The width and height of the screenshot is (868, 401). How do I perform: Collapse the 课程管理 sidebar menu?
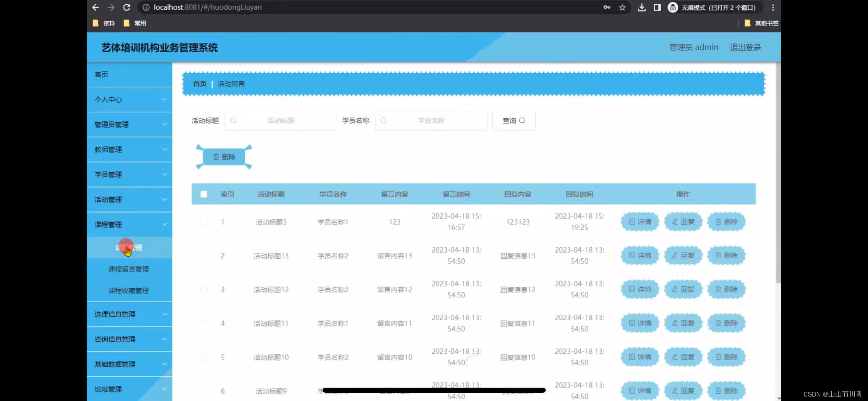[x=129, y=224]
